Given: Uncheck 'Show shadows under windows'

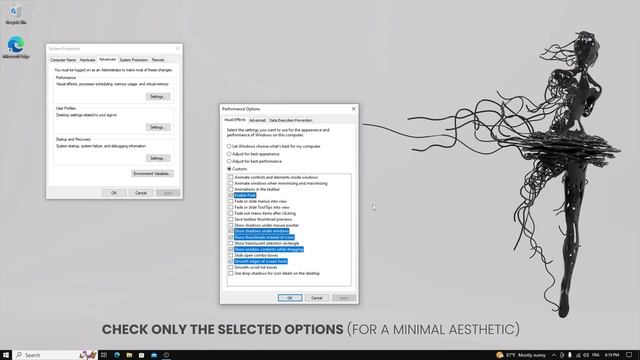Looking at the screenshot, I should 231,231.
